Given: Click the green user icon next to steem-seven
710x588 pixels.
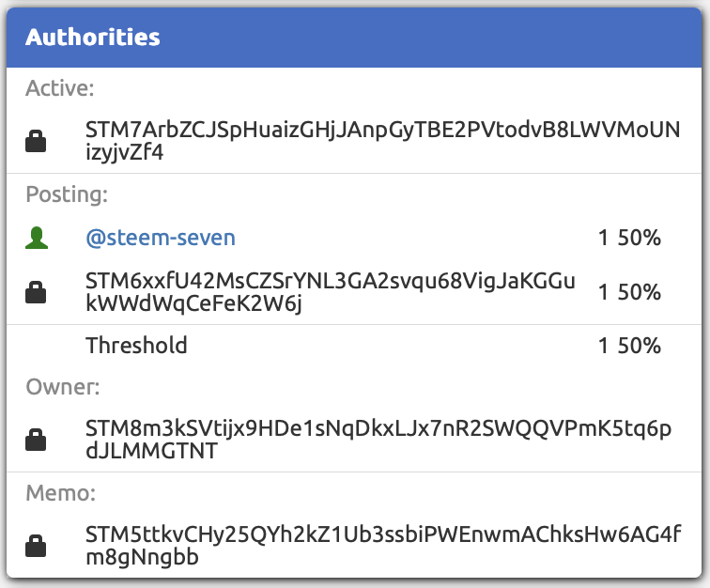Looking at the screenshot, I should point(36,239).
